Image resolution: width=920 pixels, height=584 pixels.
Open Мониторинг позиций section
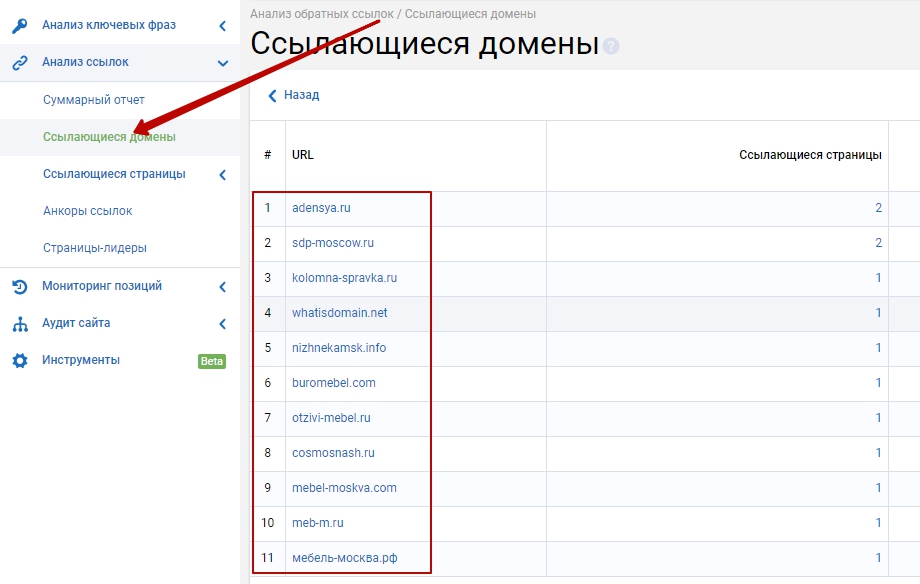(102, 286)
